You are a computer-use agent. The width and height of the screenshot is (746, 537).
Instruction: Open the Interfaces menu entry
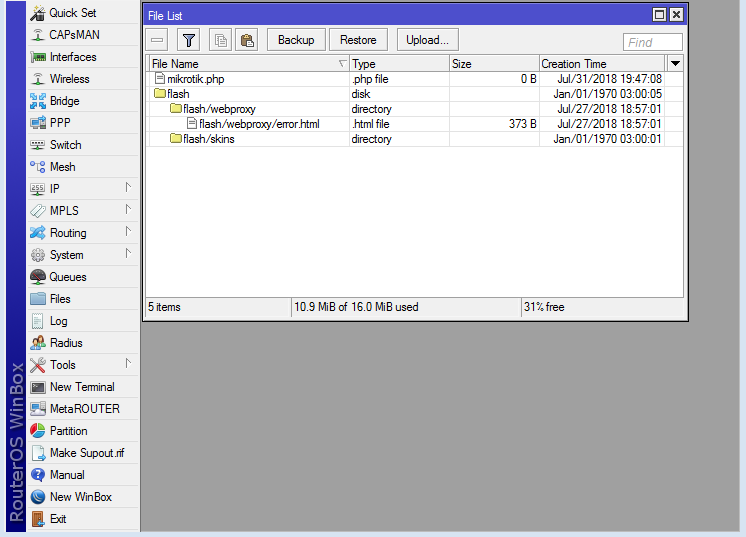point(83,57)
